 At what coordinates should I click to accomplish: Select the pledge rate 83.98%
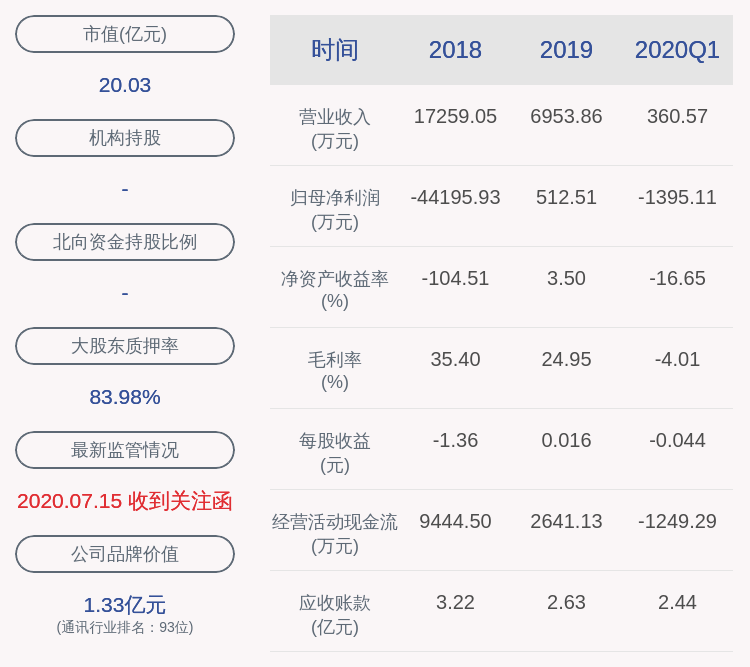[x=125, y=397]
